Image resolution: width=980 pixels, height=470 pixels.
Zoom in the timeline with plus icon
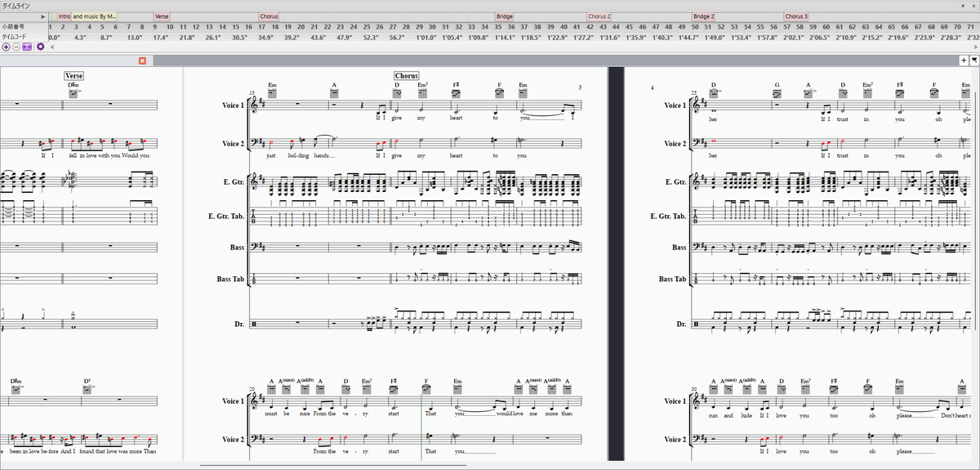tap(7, 47)
